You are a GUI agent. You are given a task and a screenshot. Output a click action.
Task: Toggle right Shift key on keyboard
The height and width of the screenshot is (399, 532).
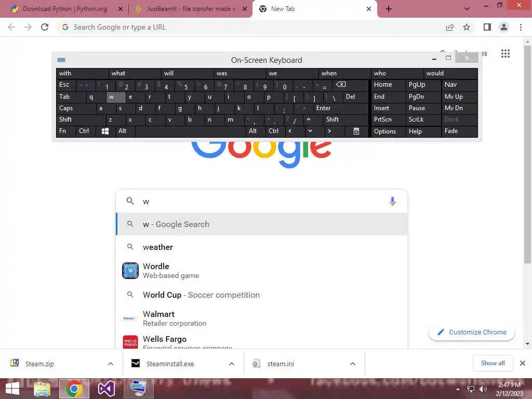click(346, 119)
